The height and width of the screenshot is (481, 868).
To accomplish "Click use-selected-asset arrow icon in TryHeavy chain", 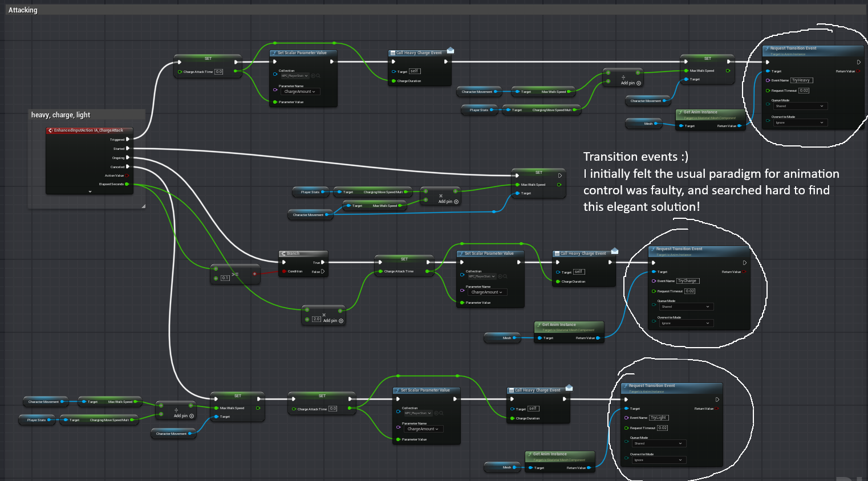I will [313, 76].
